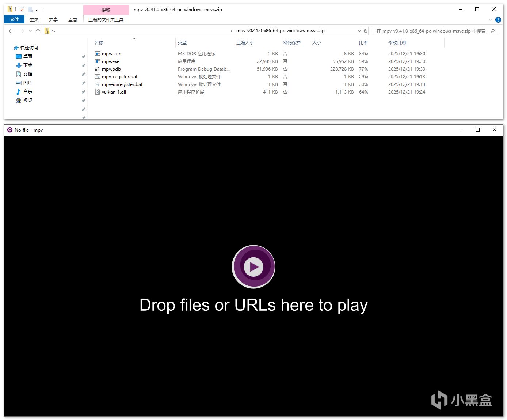The image size is (507, 420).
Task: Click the refresh icon beside the address bar
Action: (366, 31)
